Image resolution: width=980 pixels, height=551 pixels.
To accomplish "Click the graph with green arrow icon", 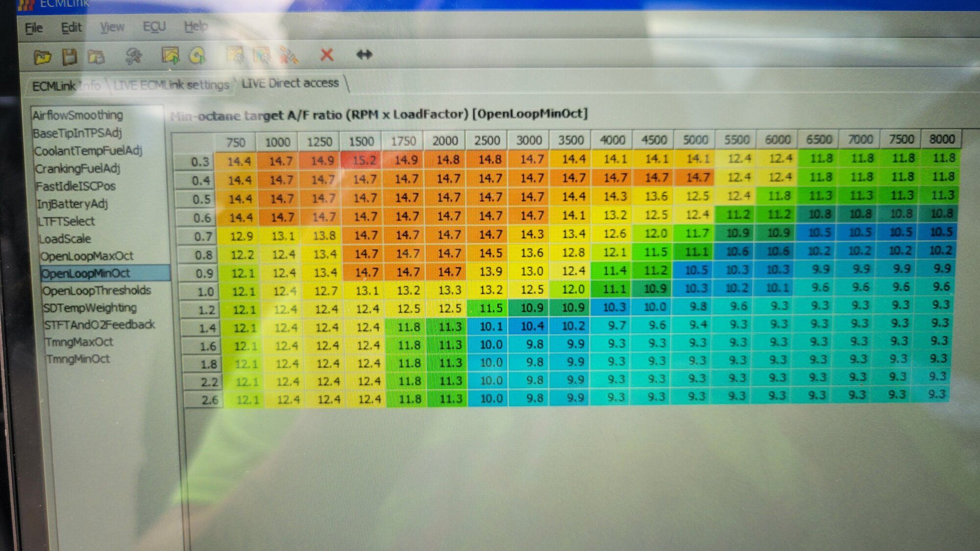I will 170,55.
